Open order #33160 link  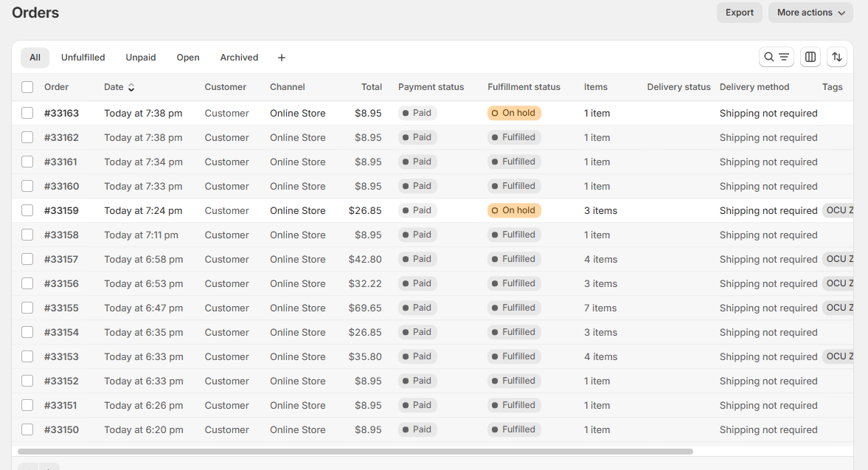61,186
